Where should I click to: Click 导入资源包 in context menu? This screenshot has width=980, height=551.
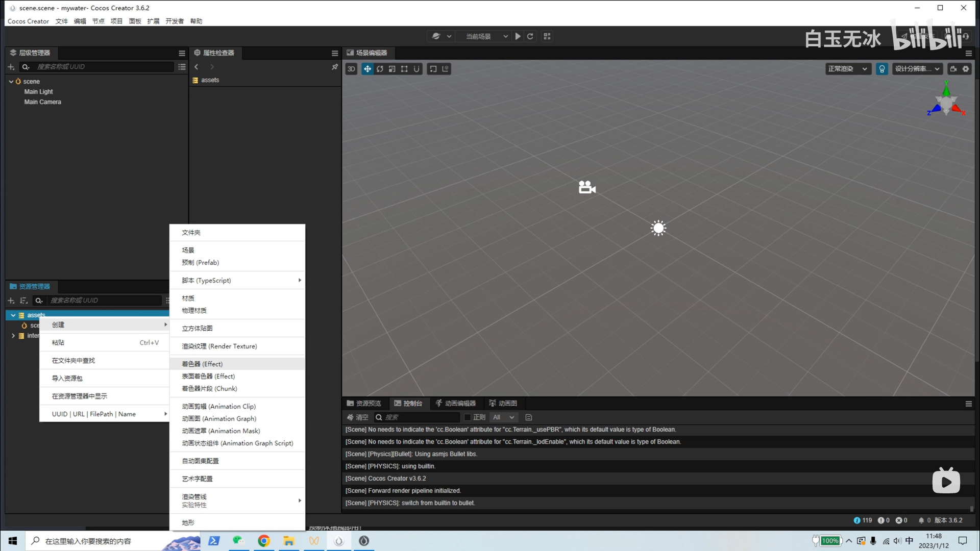[66, 378]
